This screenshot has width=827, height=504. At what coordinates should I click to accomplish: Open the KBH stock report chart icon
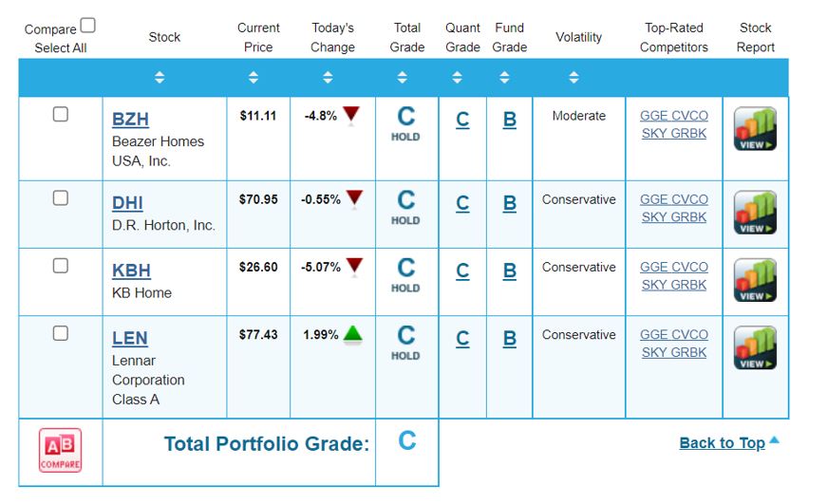[x=755, y=280]
